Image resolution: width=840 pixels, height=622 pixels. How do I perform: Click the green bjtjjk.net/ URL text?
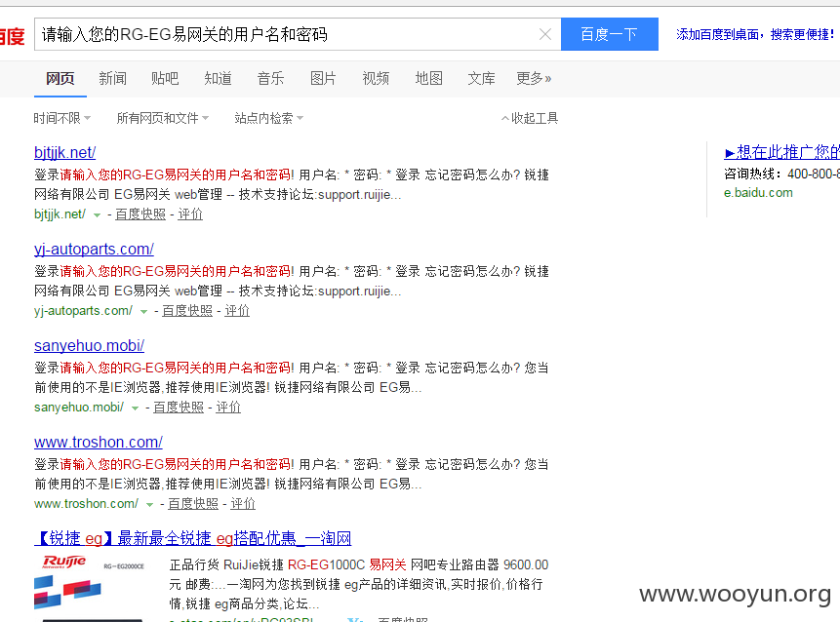[60, 214]
